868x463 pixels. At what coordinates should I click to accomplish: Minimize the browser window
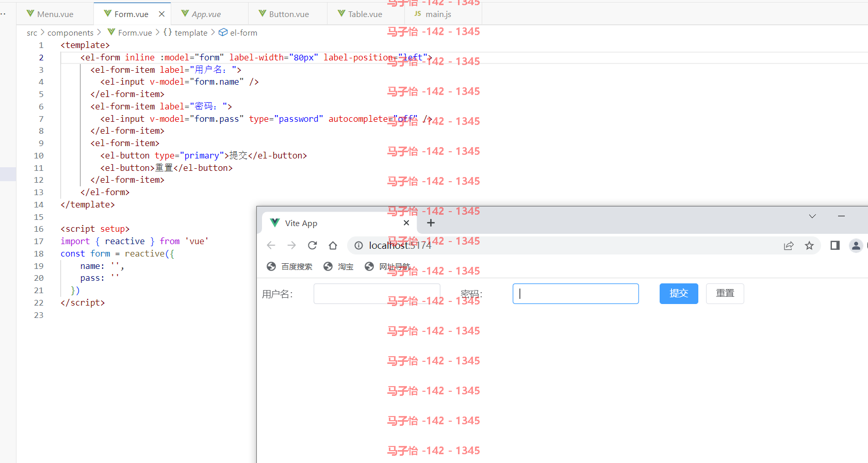[842, 216]
